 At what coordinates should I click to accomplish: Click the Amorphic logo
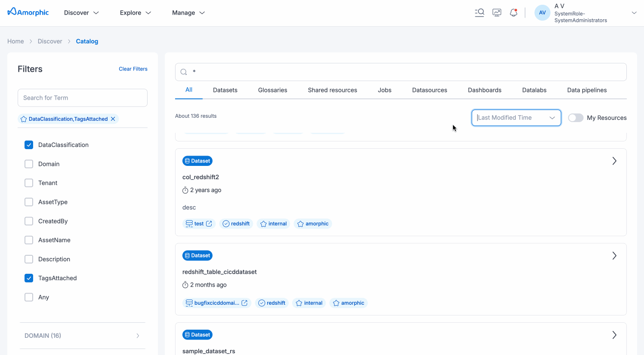(x=28, y=12)
